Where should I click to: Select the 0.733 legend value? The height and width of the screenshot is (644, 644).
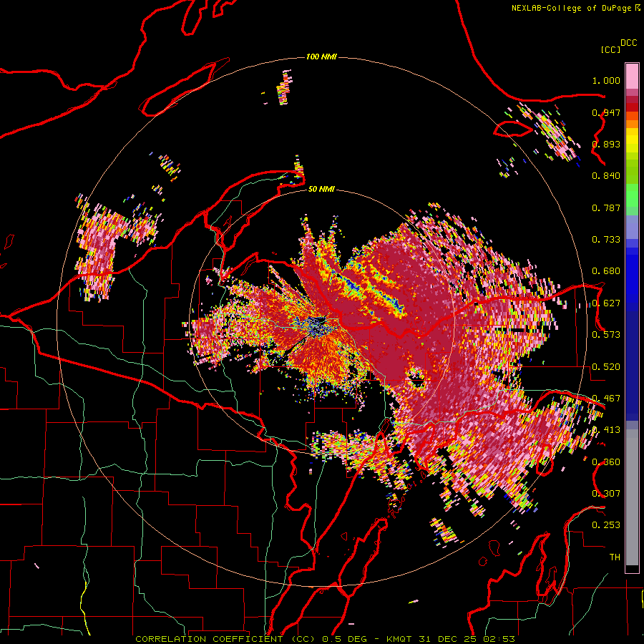point(606,240)
